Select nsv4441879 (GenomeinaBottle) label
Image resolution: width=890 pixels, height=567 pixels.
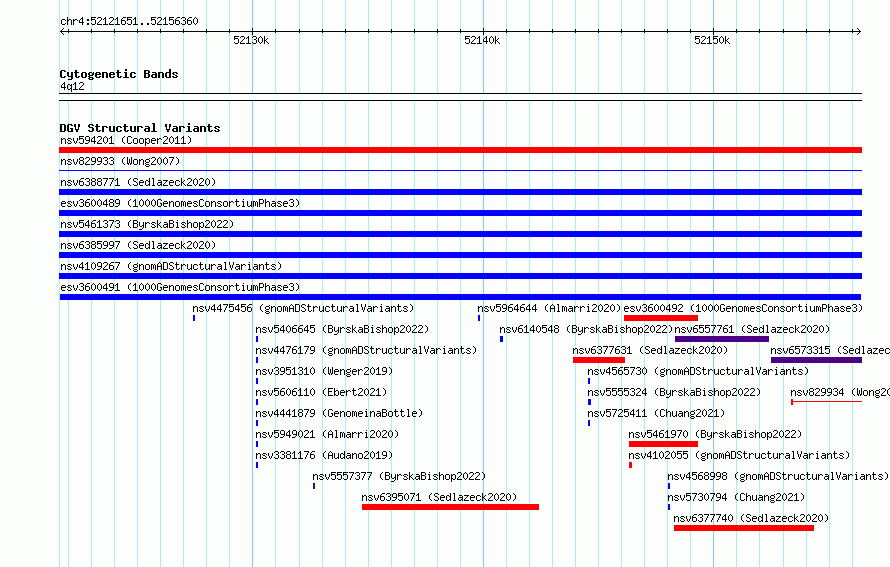click(x=339, y=413)
